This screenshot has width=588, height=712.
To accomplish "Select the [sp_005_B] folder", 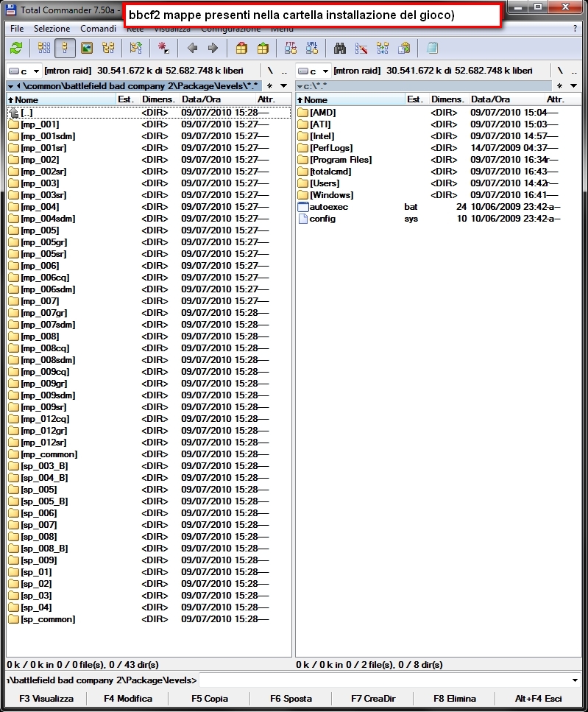I will (x=149, y=501).
